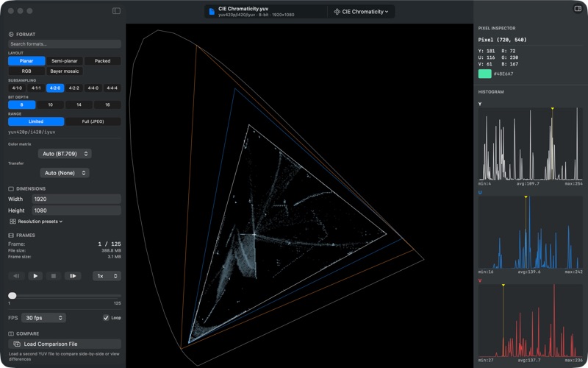The image size is (588, 368).
Task: Click the Y histogram yellow marker
Action: [x=553, y=109]
